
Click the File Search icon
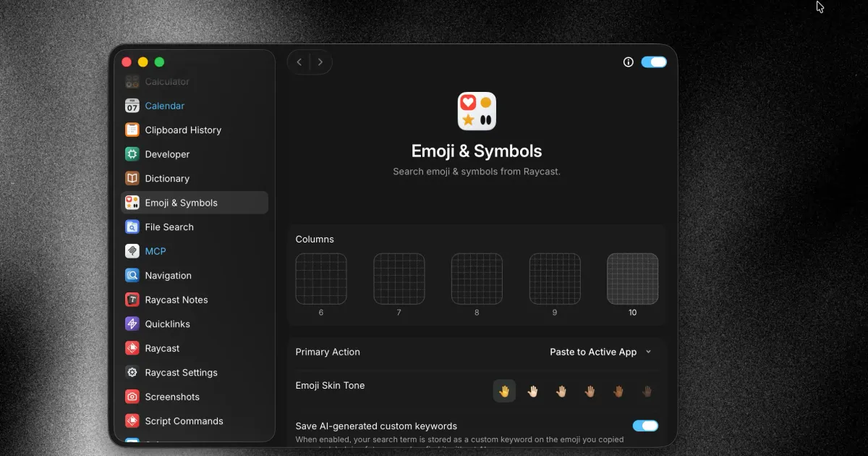pyautogui.click(x=132, y=227)
